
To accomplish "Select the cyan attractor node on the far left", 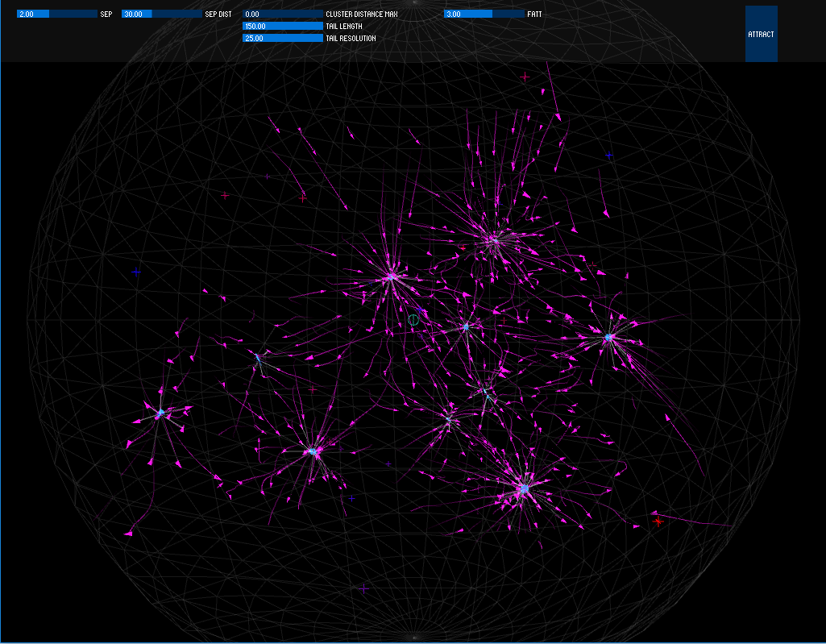I will pyautogui.click(x=162, y=413).
